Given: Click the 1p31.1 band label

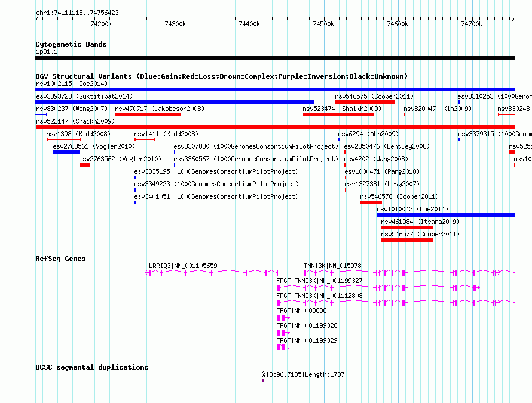Looking at the screenshot, I should 47,52.
